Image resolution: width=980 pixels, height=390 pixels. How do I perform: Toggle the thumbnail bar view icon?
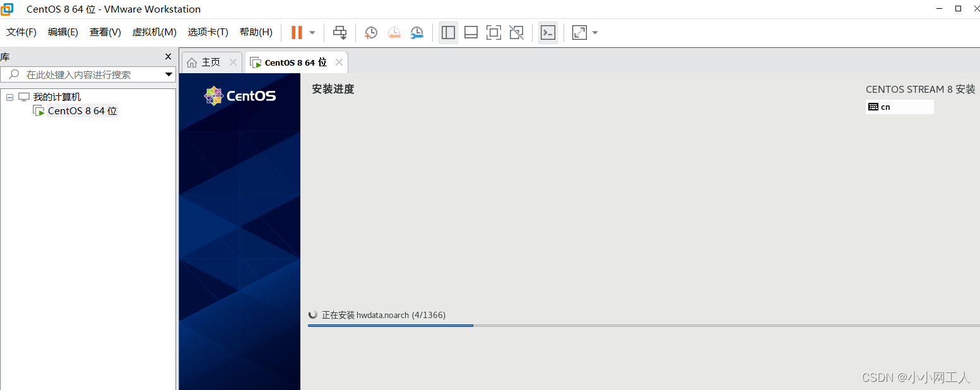(x=471, y=33)
